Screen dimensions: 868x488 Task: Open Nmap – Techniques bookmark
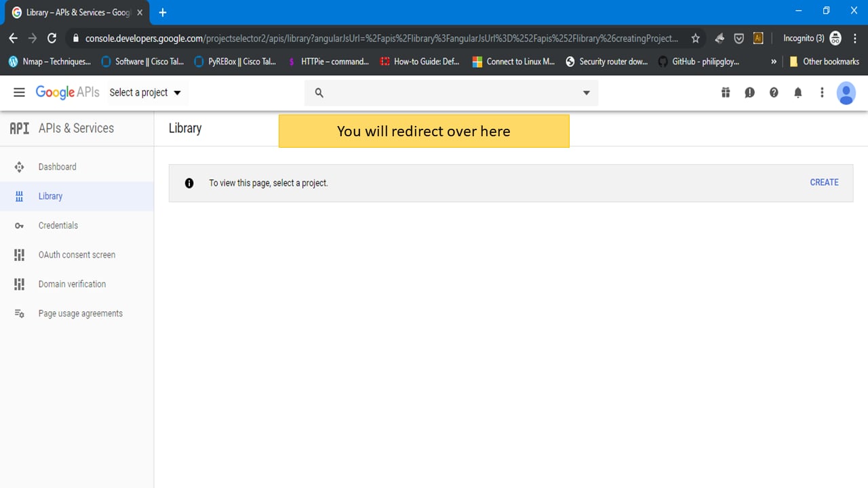50,62
